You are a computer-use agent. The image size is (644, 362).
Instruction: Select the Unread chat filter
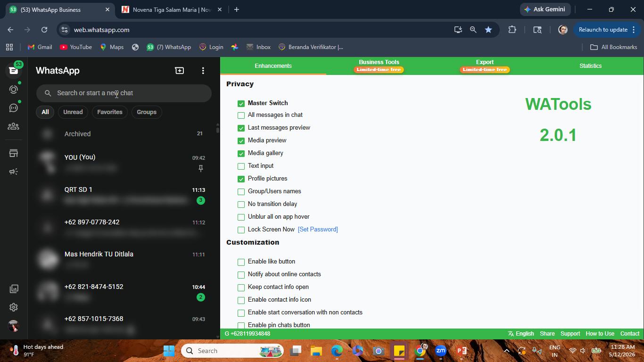(73, 112)
